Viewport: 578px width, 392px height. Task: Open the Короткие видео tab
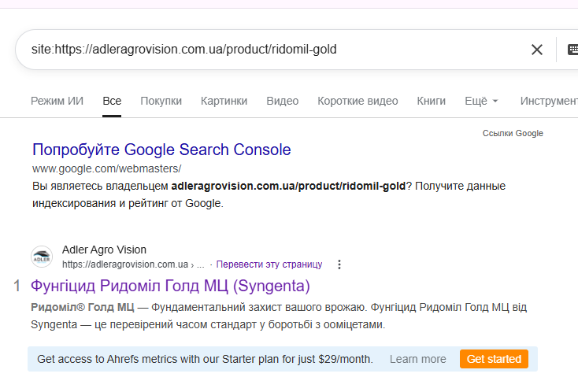point(358,101)
